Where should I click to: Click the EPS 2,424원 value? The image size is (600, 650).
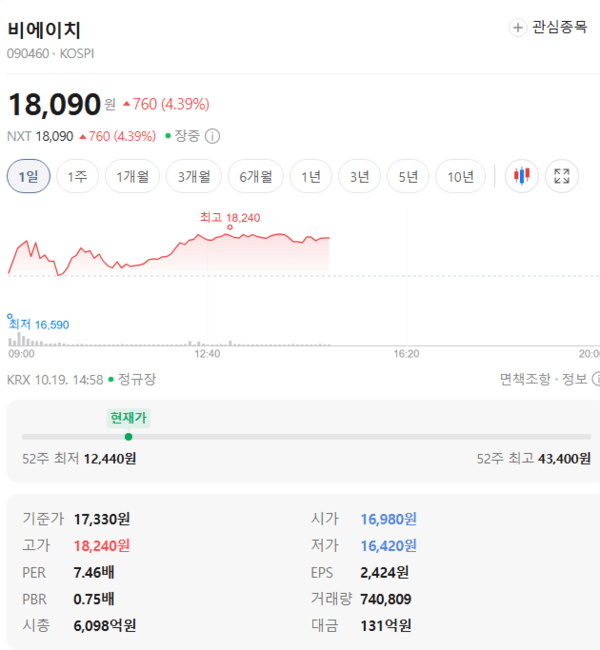[x=384, y=572]
